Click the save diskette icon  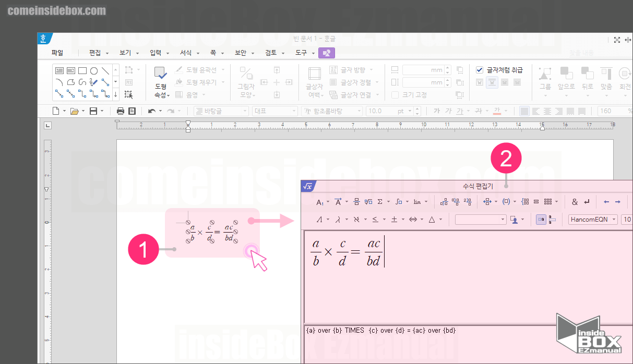(x=93, y=111)
